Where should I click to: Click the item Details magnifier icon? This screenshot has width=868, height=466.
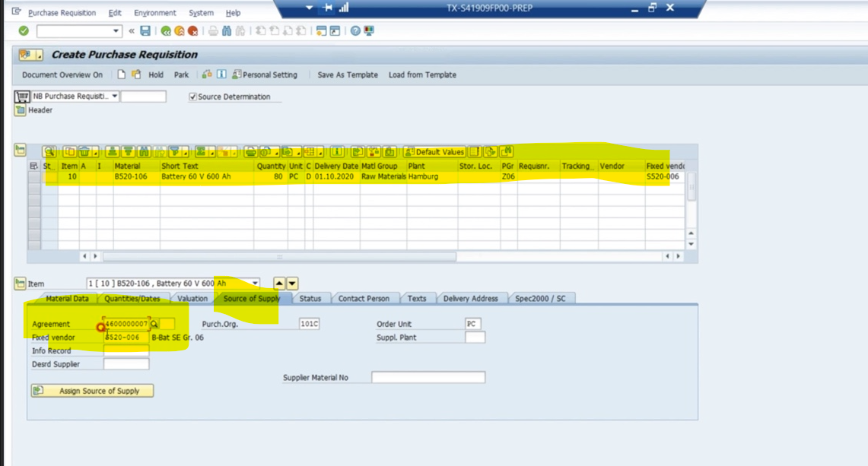tap(49, 151)
